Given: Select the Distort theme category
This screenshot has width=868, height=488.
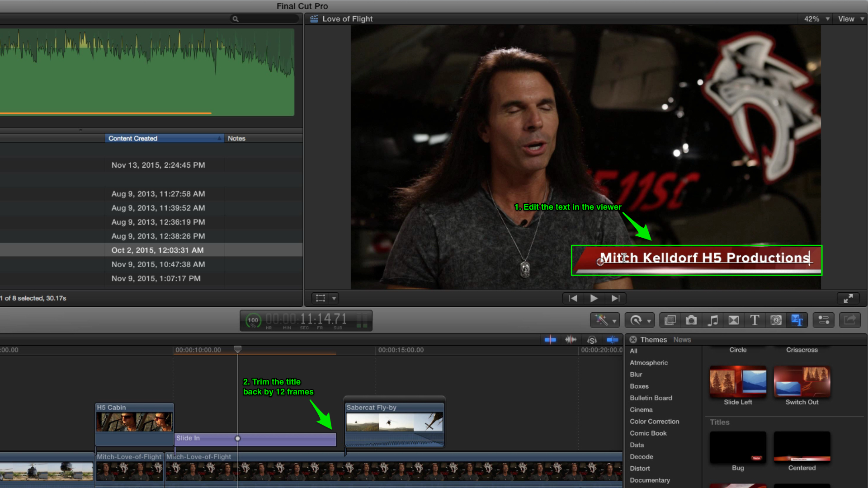Looking at the screenshot, I should click(x=640, y=469).
